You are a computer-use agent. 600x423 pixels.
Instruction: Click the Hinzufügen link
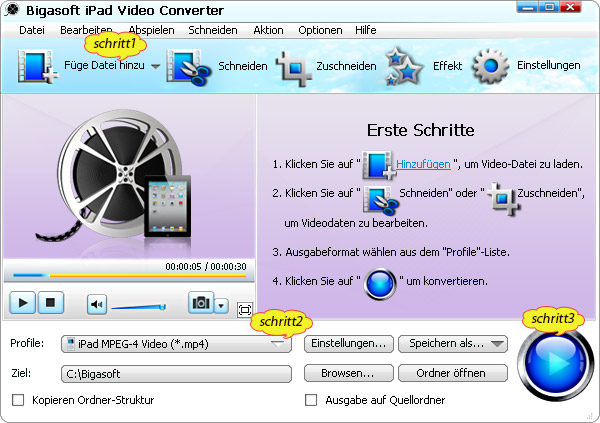click(423, 164)
